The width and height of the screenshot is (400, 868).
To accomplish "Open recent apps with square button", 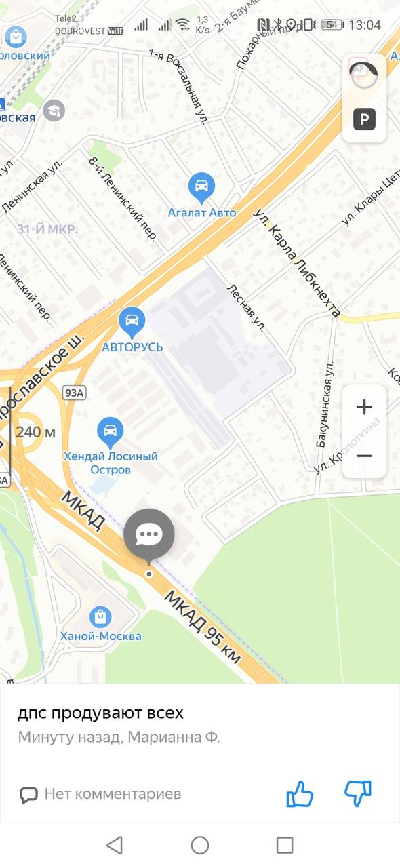I will pos(285,845).
